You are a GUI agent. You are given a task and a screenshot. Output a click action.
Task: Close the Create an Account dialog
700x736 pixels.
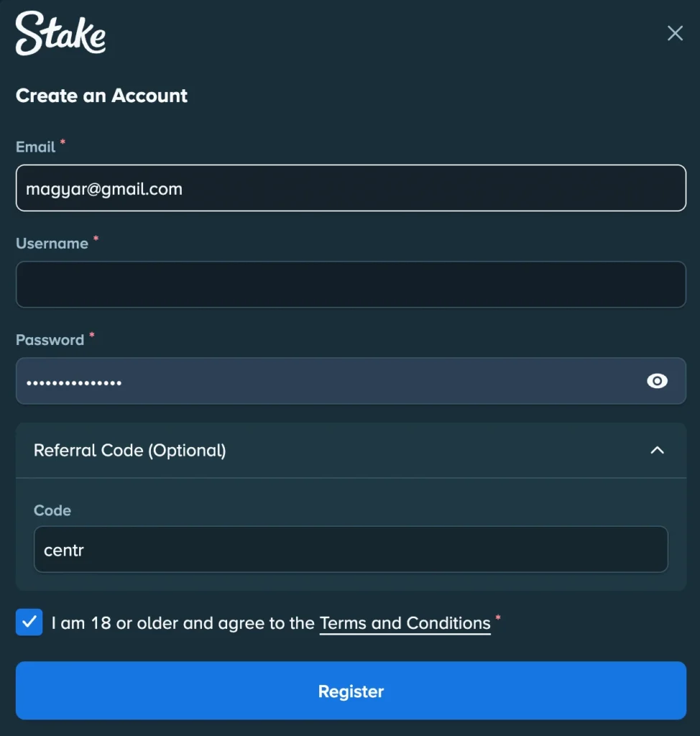[675, 33]
